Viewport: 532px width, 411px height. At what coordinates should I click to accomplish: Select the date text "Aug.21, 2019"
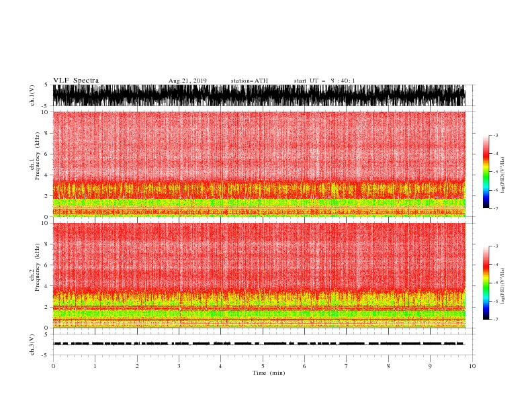click(187, 81)
